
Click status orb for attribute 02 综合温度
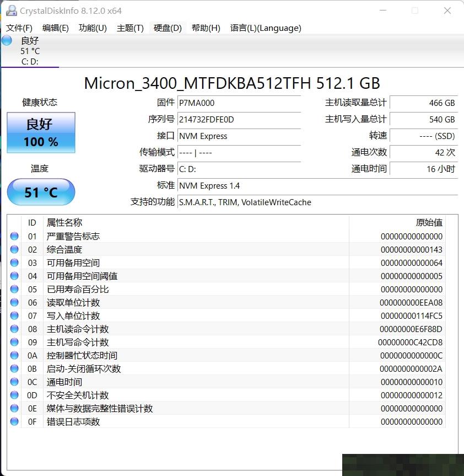[14, 249]
